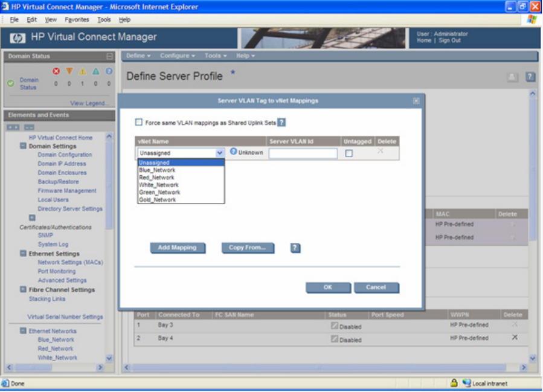Open Virtual Serial Number Settings

click(x=65, y=317)
